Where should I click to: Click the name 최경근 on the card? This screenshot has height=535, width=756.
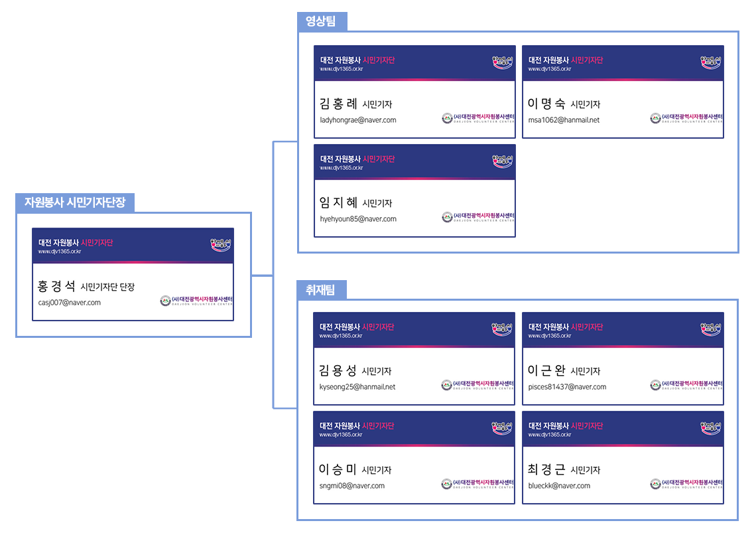tap(546, 469)
